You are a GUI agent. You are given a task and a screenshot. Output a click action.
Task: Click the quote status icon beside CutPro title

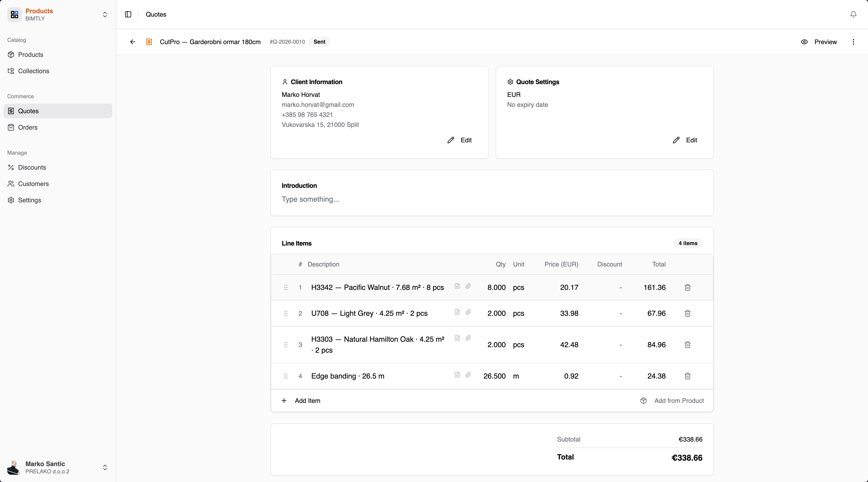[149, 42]
